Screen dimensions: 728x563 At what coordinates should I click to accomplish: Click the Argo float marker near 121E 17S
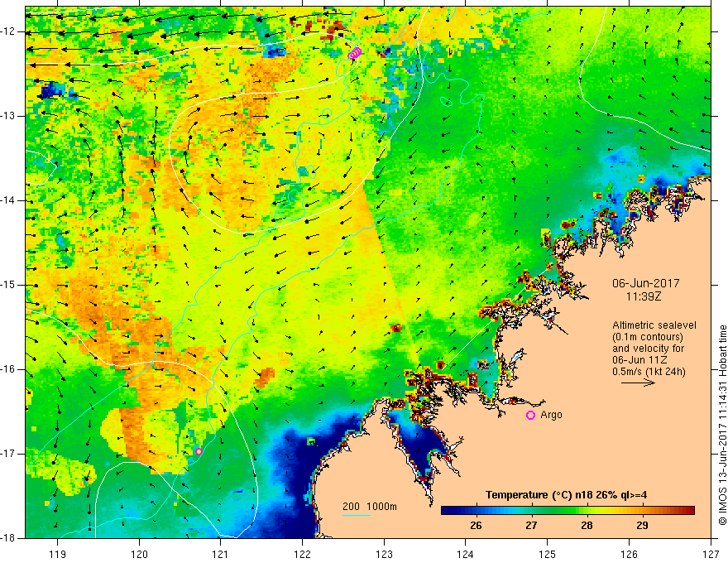coord(199,451)
